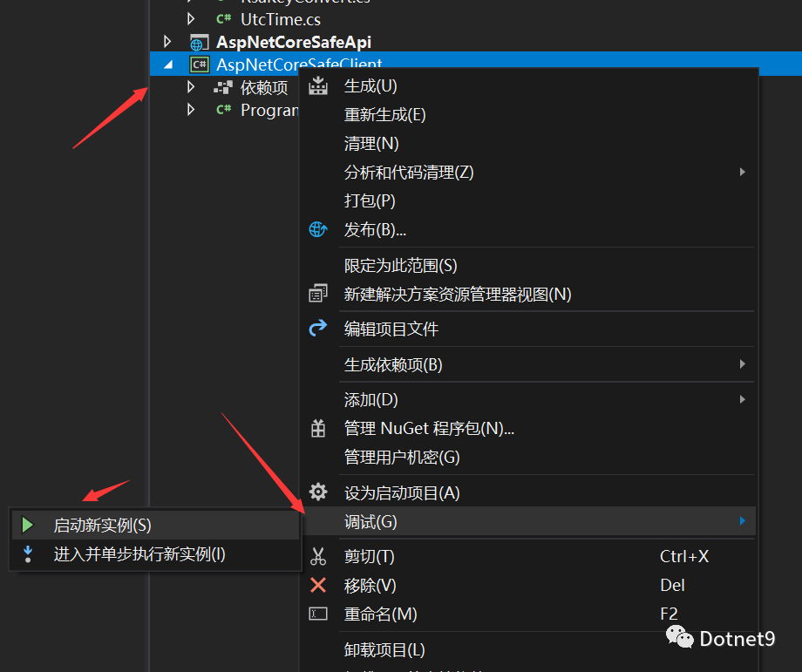Screen dimensions: 802x672
Task: Click the Build icon beside 生成(U)
Action: tap(318, 85)
